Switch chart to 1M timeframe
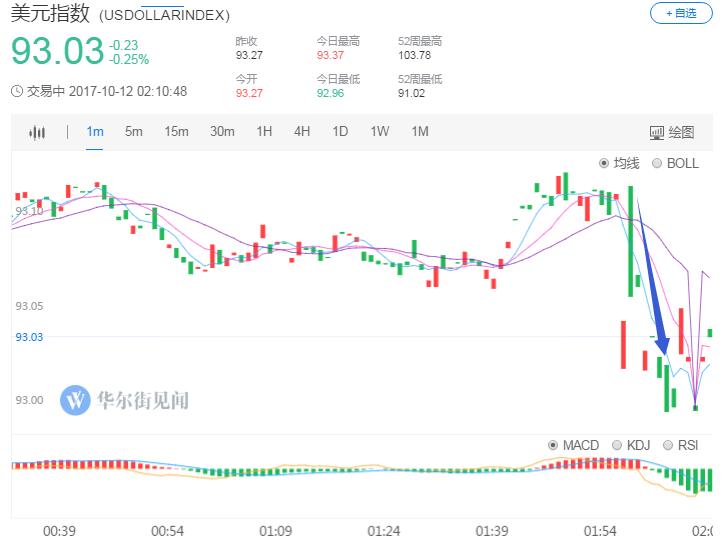The image size is (727, 542). click(x=420, y=132)
